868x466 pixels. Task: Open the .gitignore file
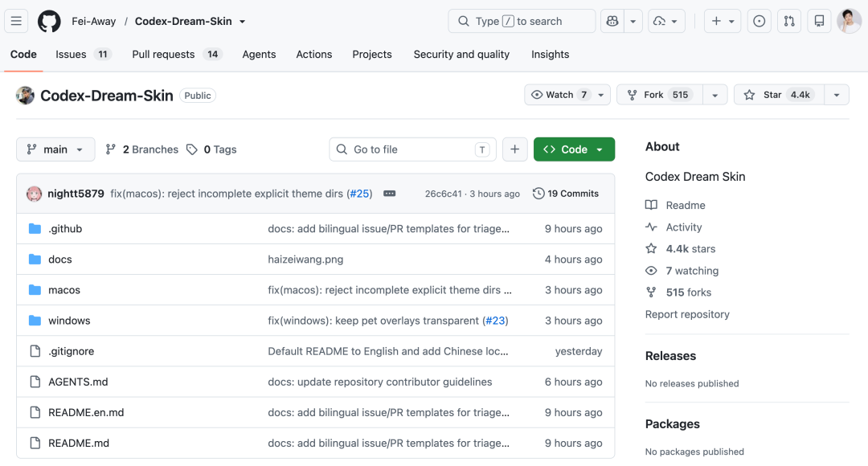coord(71,351)
